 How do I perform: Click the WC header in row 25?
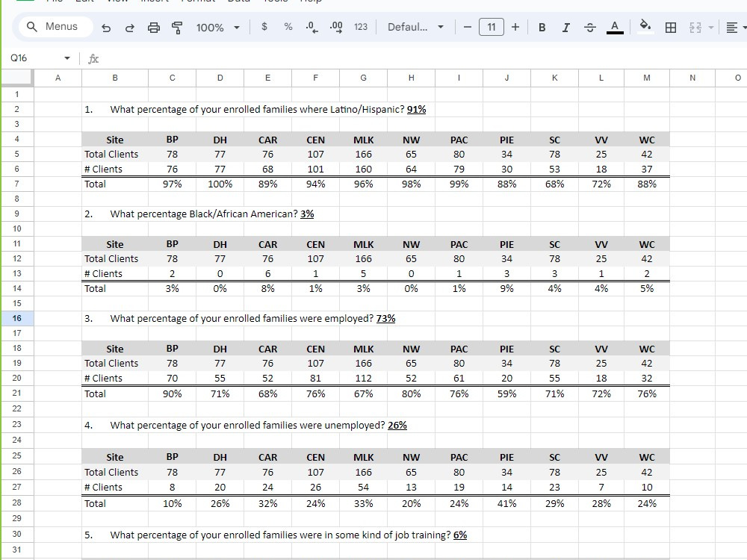tap(646, 457)
